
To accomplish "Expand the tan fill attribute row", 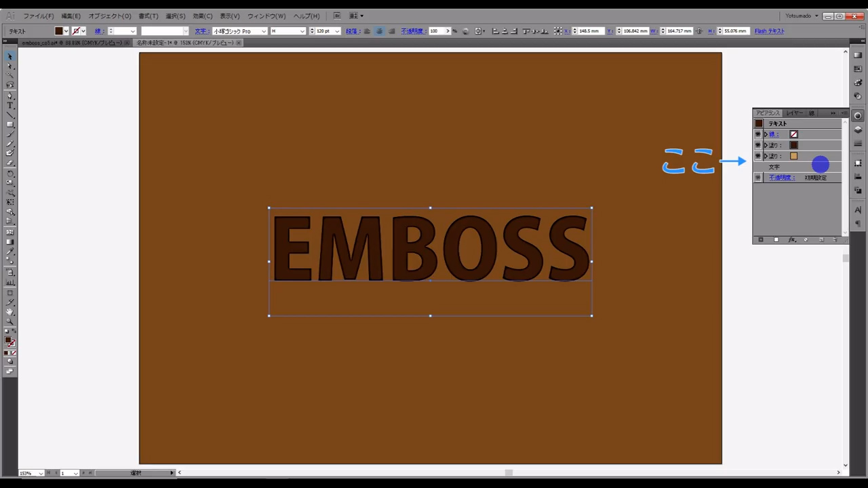I will point(766,156).
